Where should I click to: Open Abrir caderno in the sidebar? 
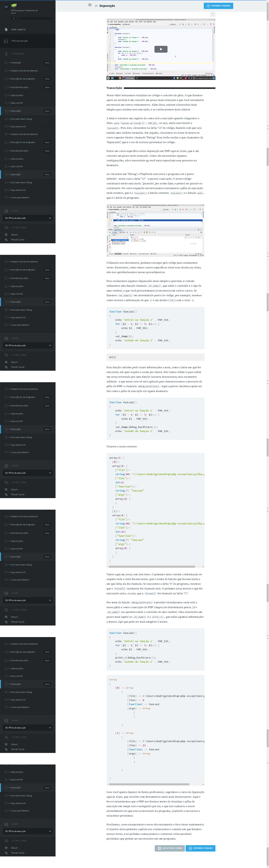18,30
